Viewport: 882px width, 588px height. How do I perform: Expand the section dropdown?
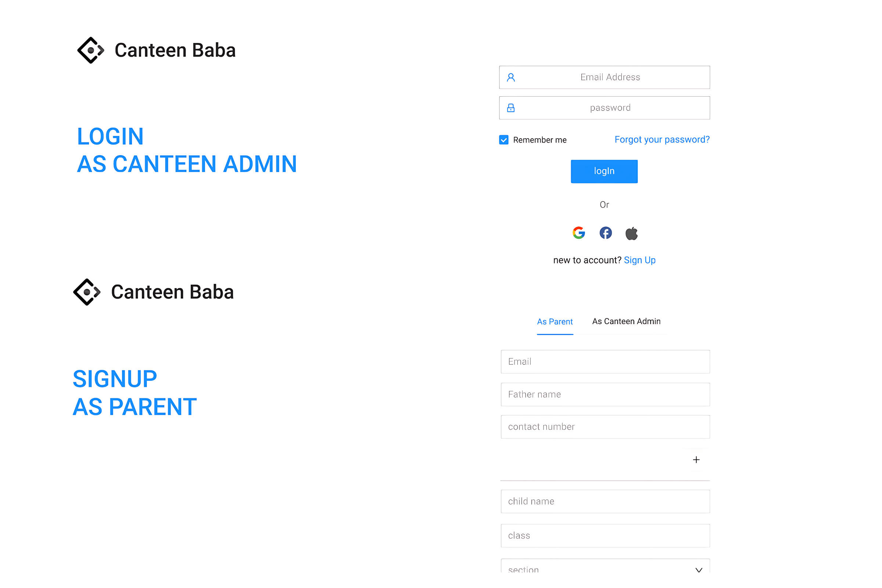(699, 570)
